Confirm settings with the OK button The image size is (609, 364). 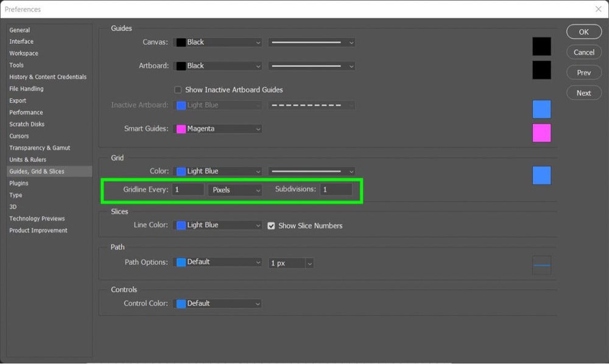[x=584, y=32]
